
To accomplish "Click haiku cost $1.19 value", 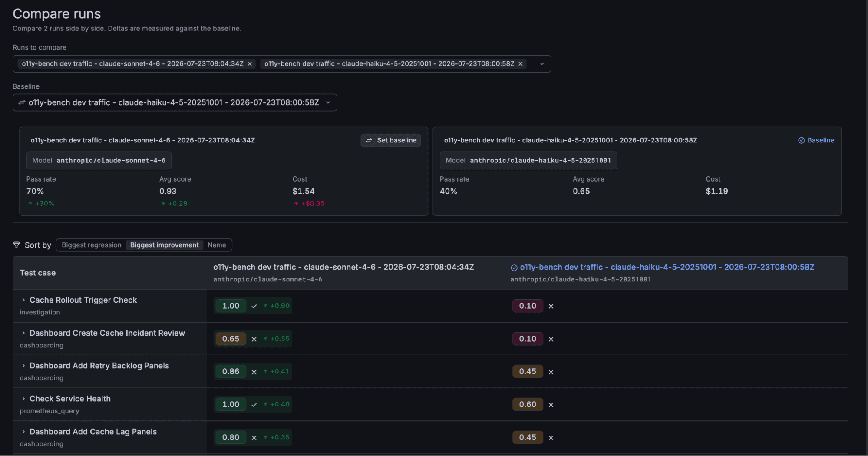I will 717,191.
